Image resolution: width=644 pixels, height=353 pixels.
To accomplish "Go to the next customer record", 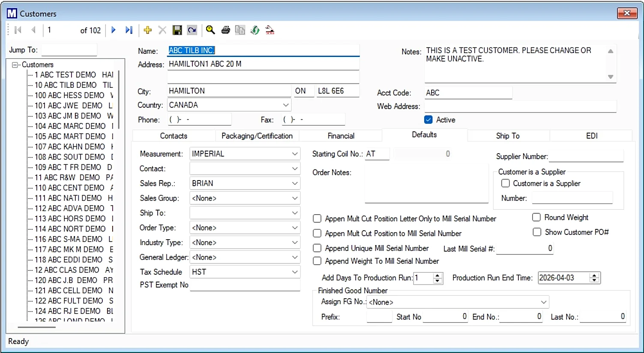I will [x=113, y=30].
